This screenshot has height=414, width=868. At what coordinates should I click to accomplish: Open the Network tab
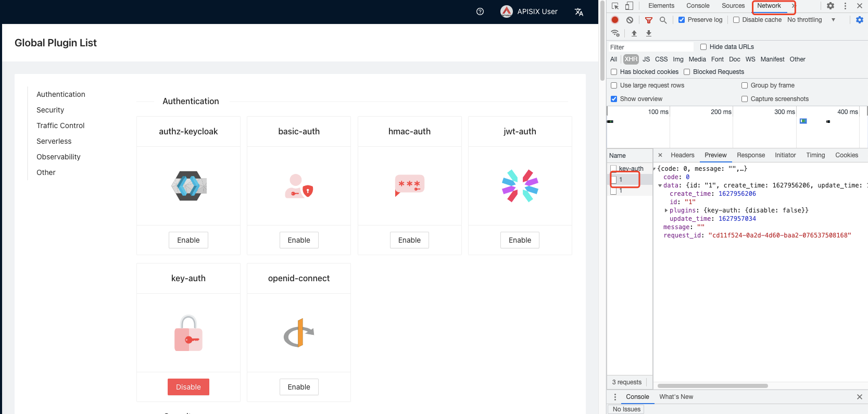pyautogui.click(x=769, y=6)
